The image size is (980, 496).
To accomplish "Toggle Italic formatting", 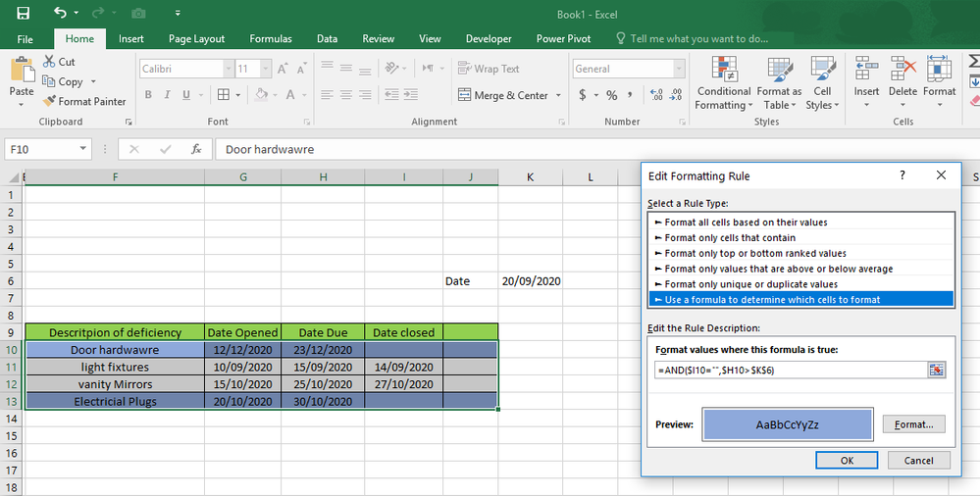I will pos(167,95).
